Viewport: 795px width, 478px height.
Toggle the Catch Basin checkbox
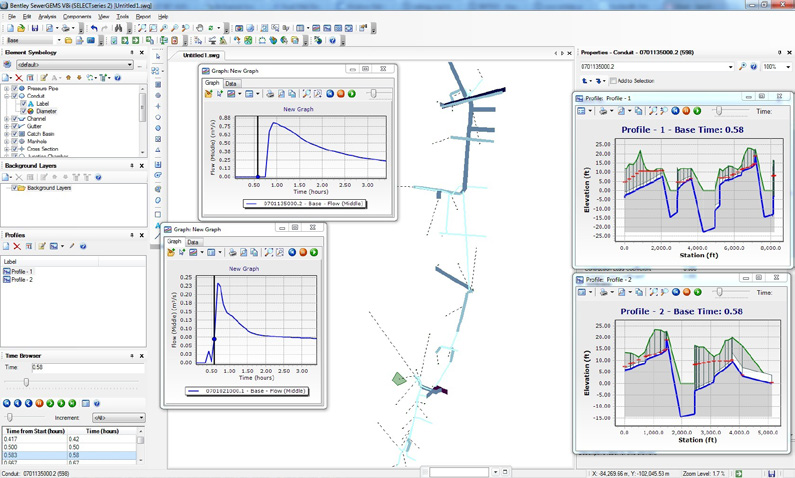(14, 134)
